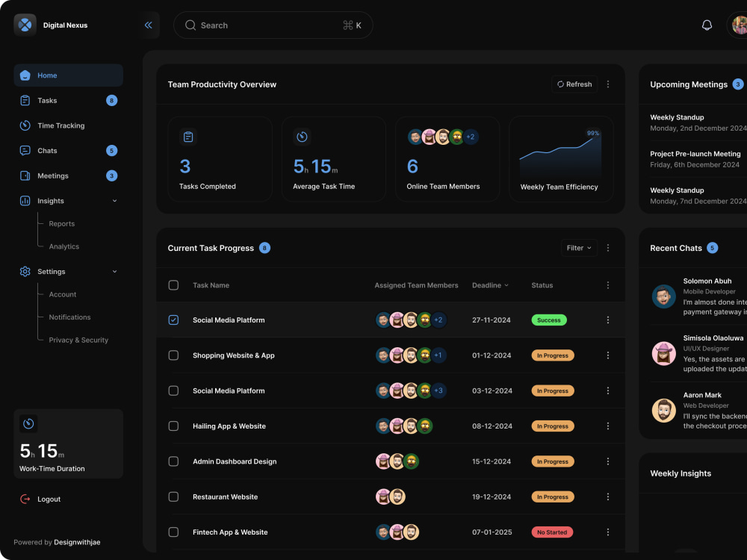
Task: Open user profile avatar in top bar
Action: tap(739, 25)
